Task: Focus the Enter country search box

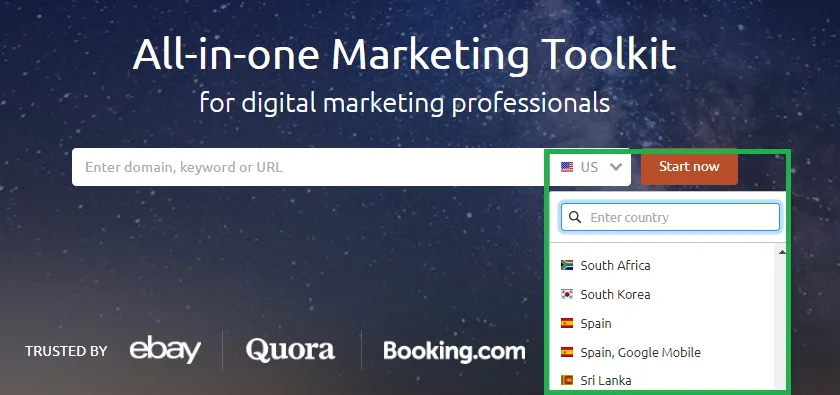Action: point(670,217)
